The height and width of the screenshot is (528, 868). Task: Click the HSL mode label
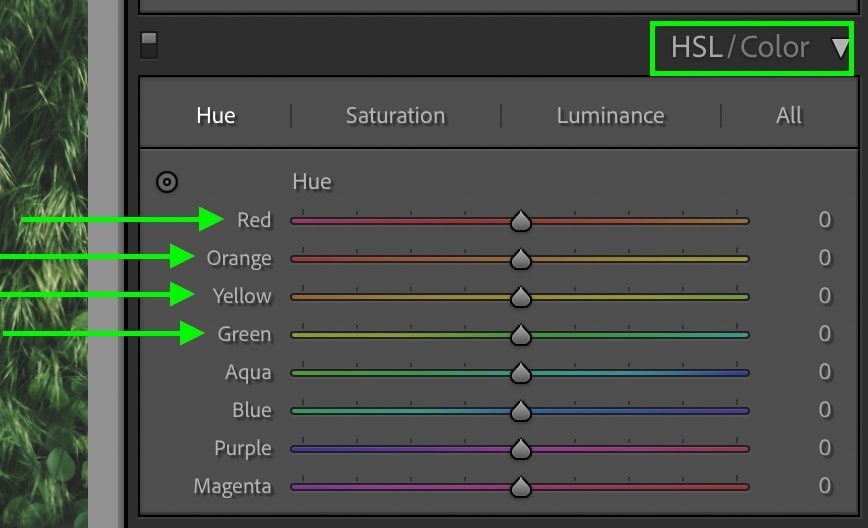click(696, 47)
